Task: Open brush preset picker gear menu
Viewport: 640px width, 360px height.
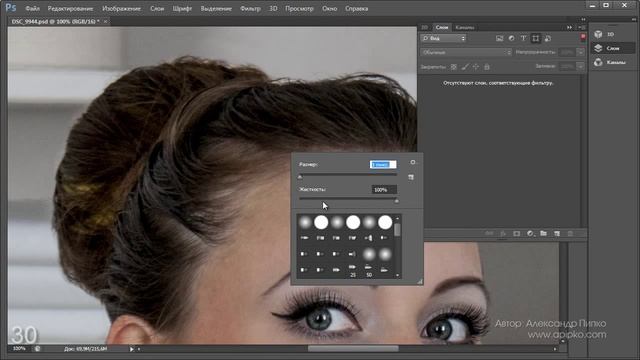Action: 413,162
